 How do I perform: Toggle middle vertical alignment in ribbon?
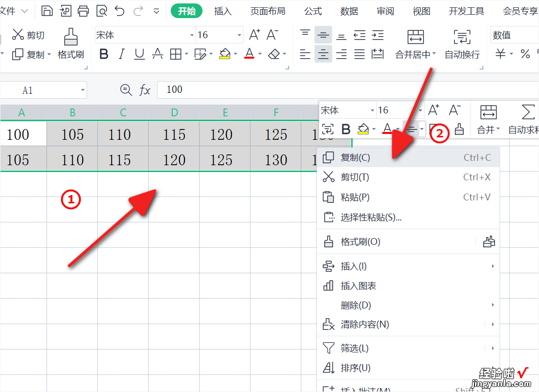pyautogui.click(x=323, y=35)
